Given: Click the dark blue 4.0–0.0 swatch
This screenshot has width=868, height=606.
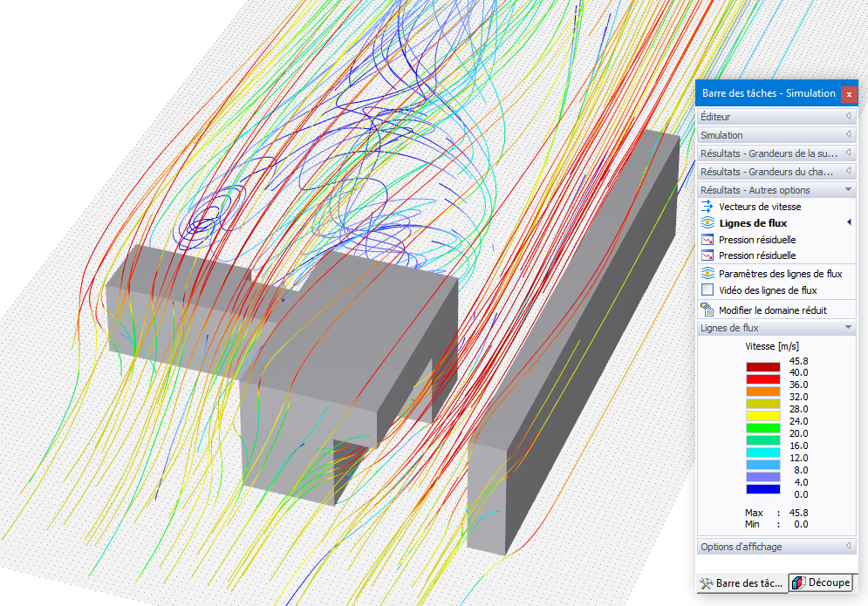Looking at the screenshot, I should [x=762, y=488].
